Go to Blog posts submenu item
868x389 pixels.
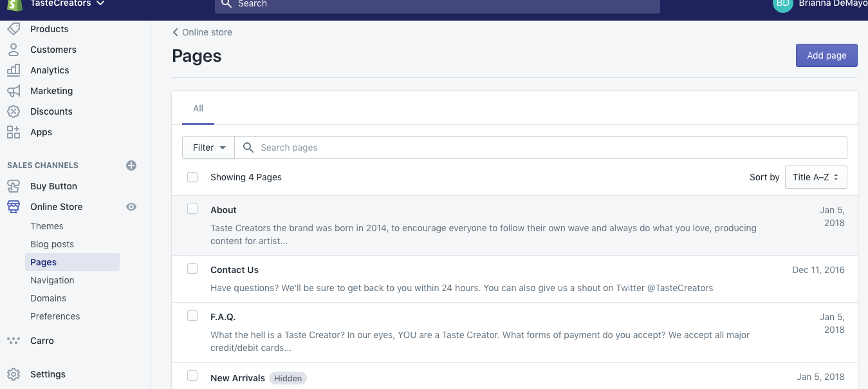tap(52, 244)
